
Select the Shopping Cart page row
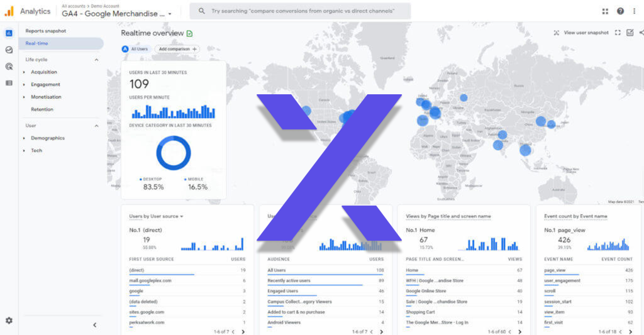(464, 312)
